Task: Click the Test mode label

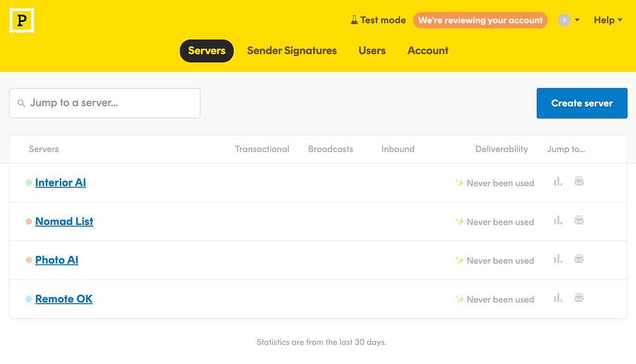Action: point(383,20)
